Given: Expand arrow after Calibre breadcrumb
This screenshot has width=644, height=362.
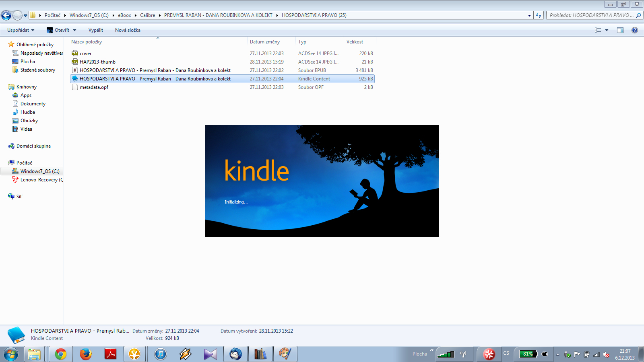Looking at the screenshot, I should tap(159, 15).
